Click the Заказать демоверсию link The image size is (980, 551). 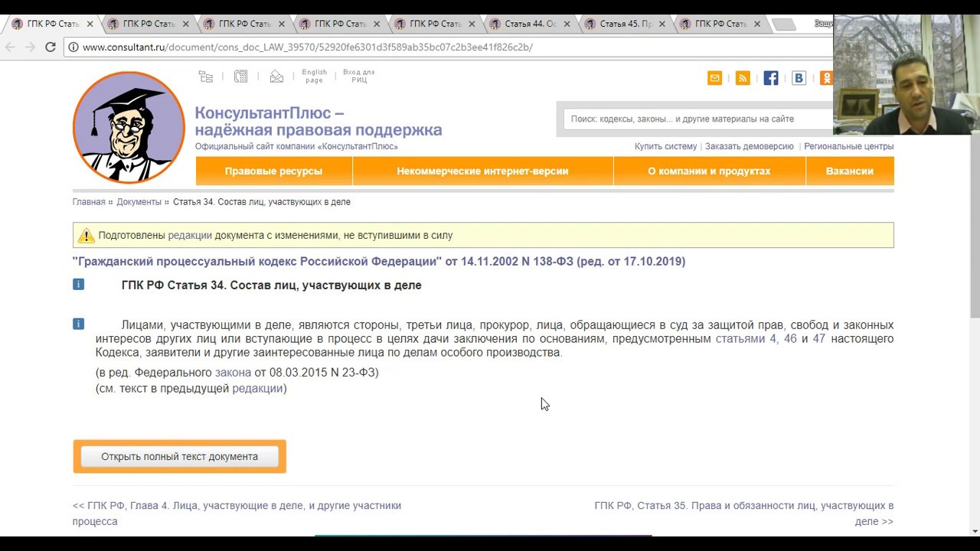tap(749, 146)
